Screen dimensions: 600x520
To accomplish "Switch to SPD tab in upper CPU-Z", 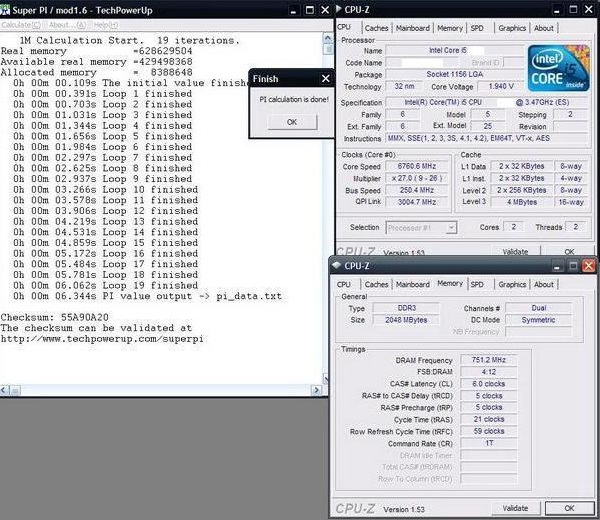I will point(477,28).
